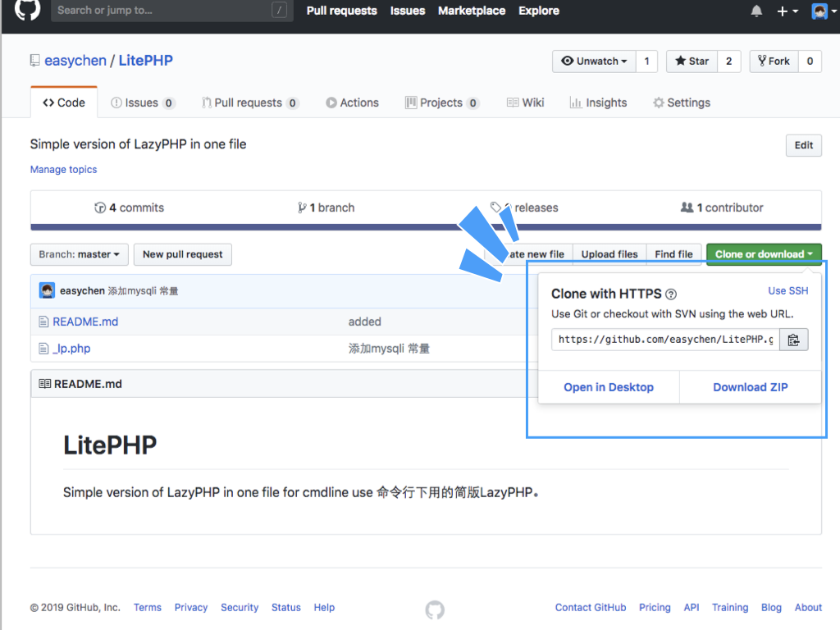
Task: Select the Code tab
Action: (x=64, y=103)
